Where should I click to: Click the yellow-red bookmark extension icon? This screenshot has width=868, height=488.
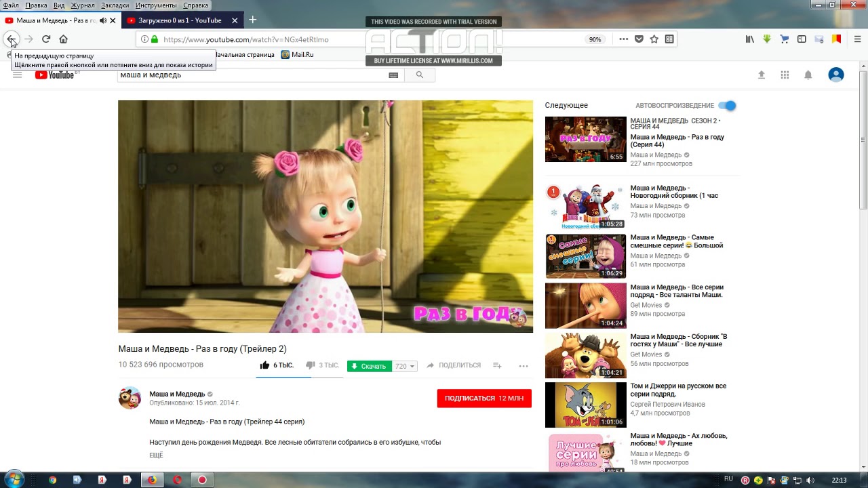[837, 39]
